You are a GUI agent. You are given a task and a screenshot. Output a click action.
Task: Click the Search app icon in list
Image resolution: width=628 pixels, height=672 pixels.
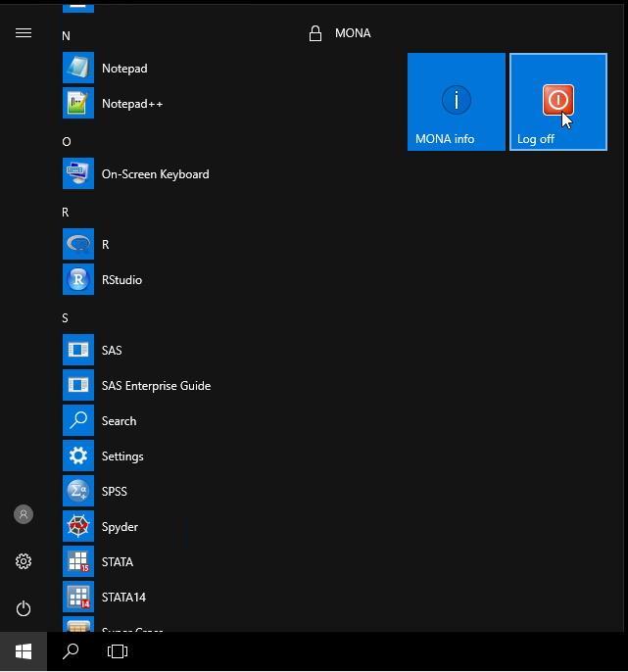pyautogui.click(x=78, y=420)
